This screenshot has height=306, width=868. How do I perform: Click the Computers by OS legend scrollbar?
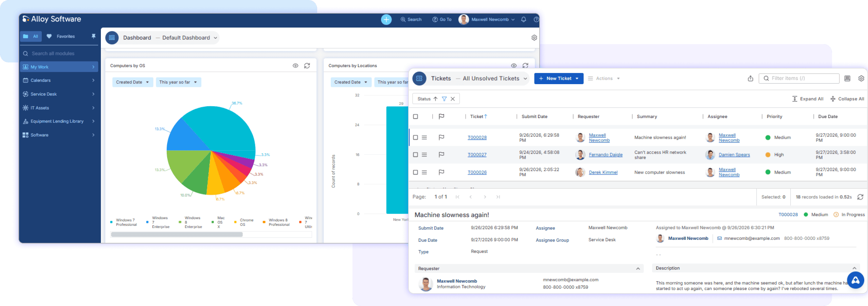[x=177, y=234]
